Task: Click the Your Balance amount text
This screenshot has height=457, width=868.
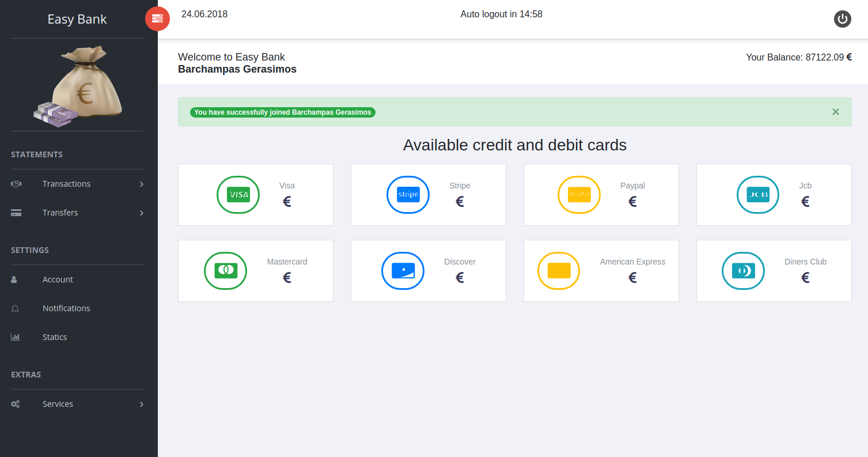Action: pos(799,57)
